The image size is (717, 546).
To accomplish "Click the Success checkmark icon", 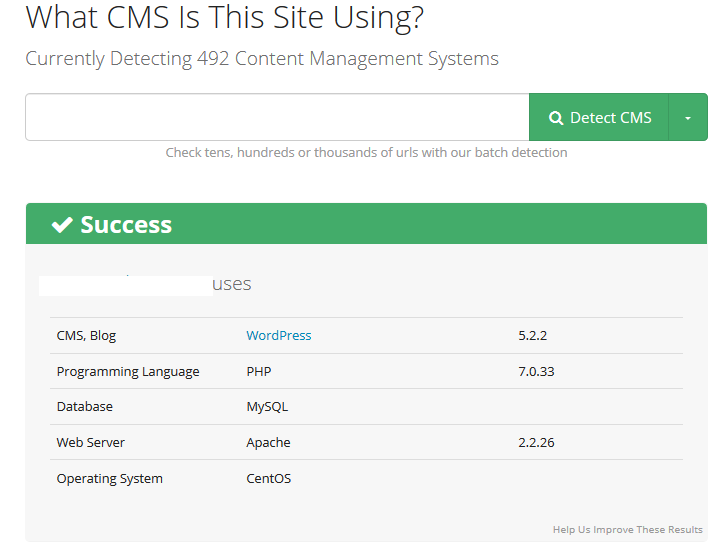I will (62, 225).
